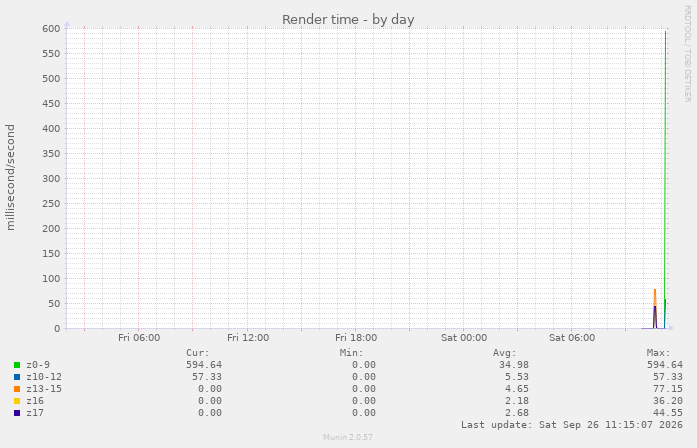Click the 50 y-axis label
The width and height of the screenshot is (697, 448).
pyautogui.click(x=54, y=304)
